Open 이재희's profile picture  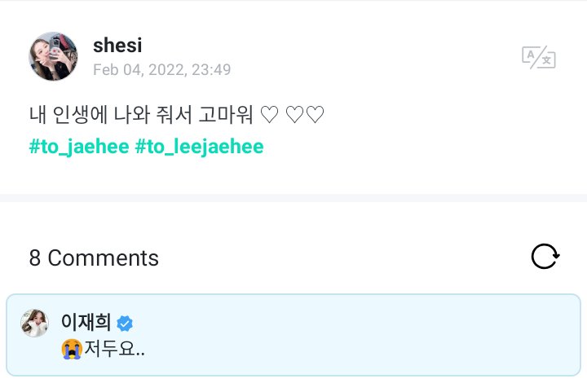pyautogui.click(x=34, y=324)
